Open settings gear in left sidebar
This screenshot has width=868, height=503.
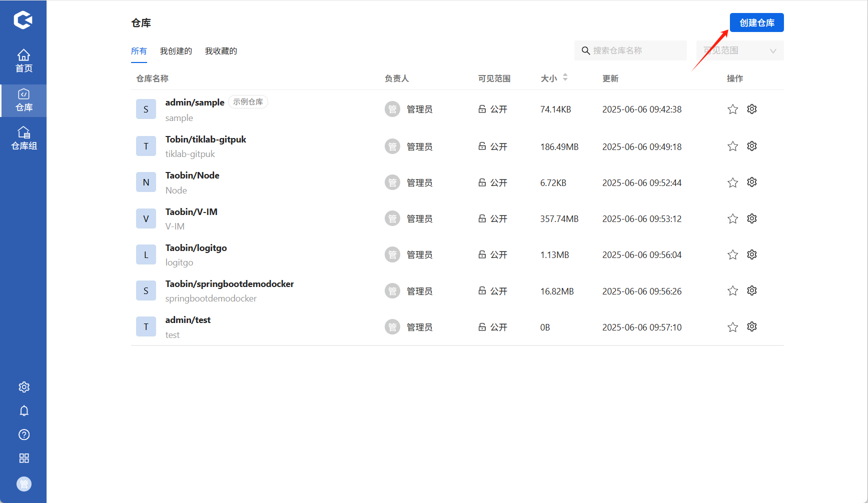click(x=24, y=387)
